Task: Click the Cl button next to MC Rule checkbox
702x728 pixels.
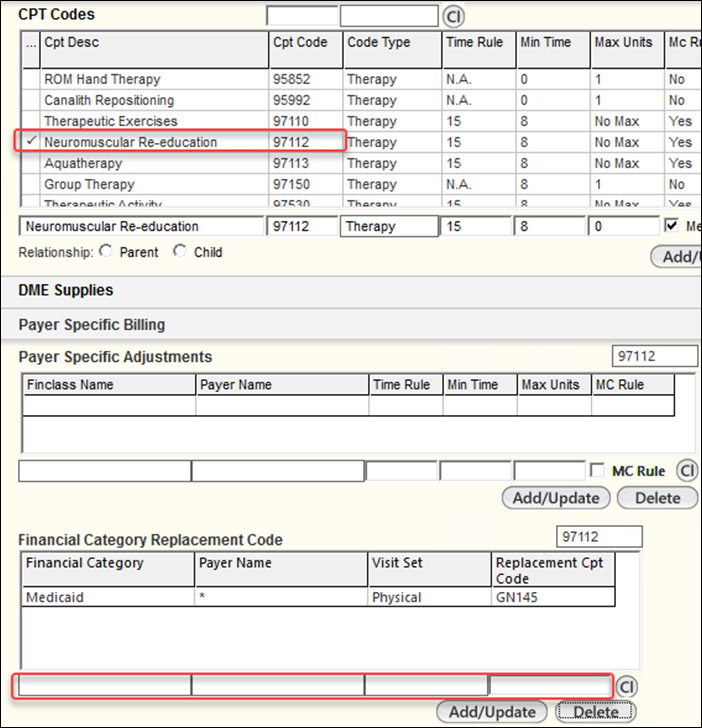Action: [x=687, y=471]
